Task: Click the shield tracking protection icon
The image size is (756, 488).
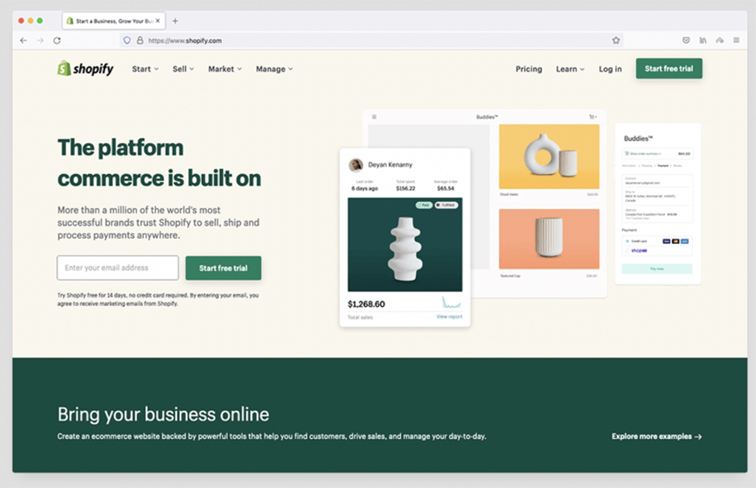Action: point(127,41)
